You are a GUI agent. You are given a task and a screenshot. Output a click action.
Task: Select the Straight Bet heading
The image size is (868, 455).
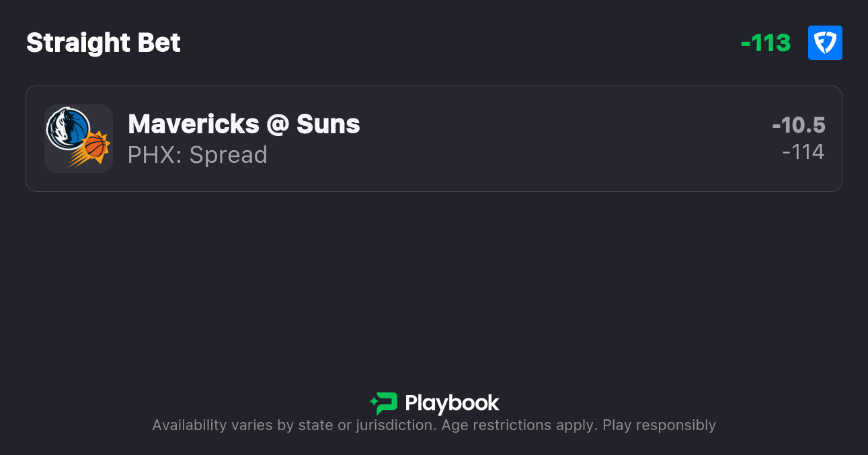103,42
